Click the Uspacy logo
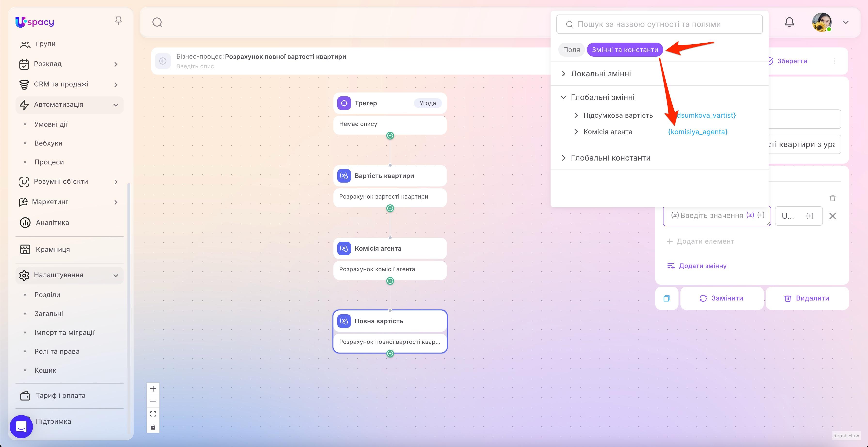The width and height of the screenshot is (868, 447). pos(35,22)
